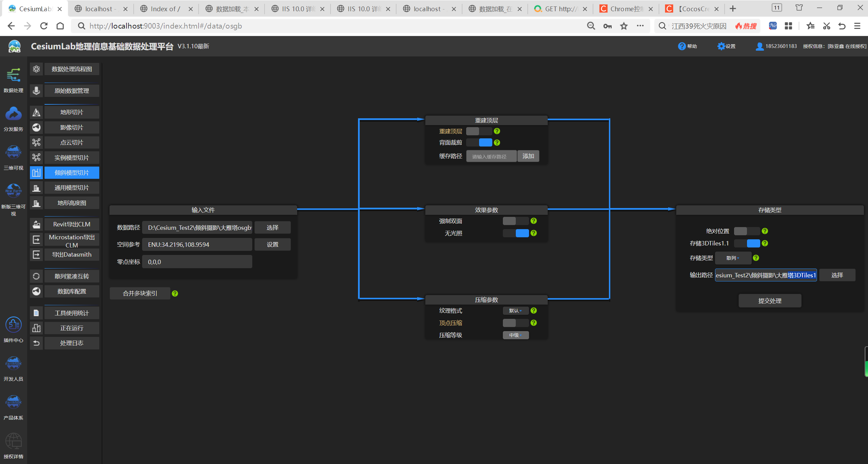Click the export icon beside Microstation导出CLM

point(36,239)
